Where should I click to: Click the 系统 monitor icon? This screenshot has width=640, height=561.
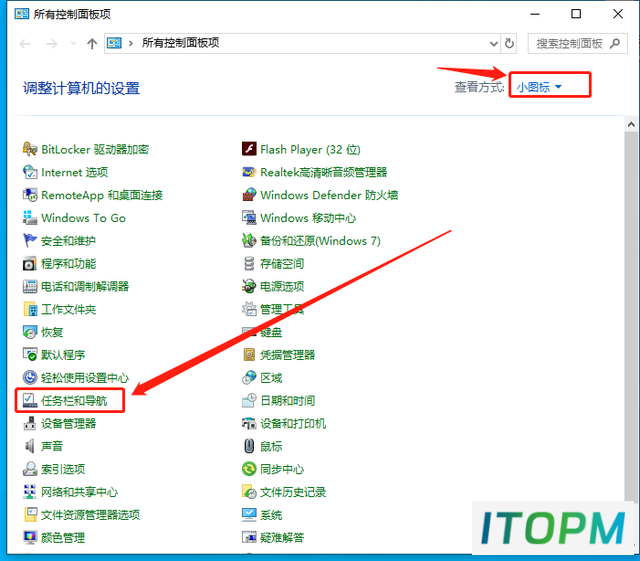coord(249,515)
